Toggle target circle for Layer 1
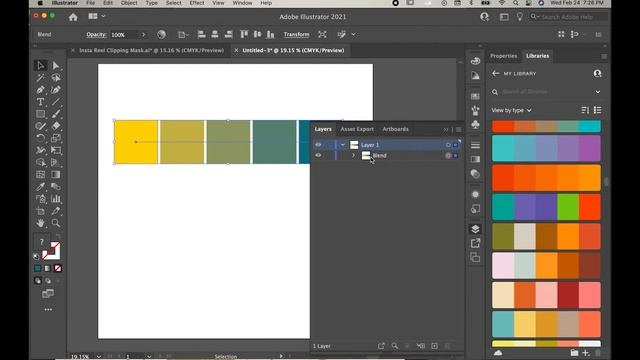Screen dimensions: 640x360 (448, 145)
